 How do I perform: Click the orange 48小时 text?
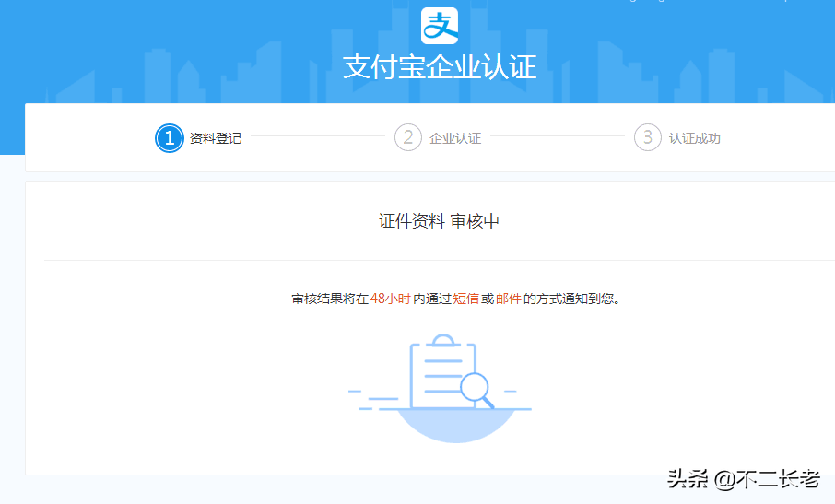pyautogui.click(x=391, y=299)
